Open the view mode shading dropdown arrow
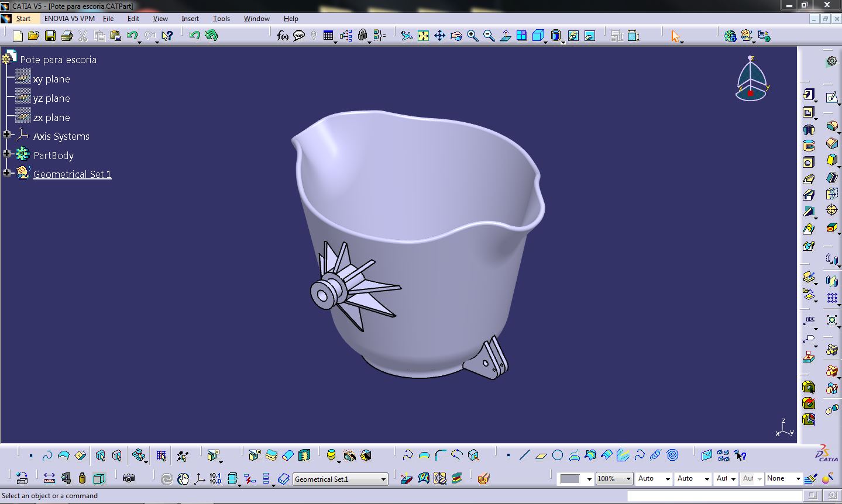This screenshot has width=842, height=504. (x=563, y=42)
